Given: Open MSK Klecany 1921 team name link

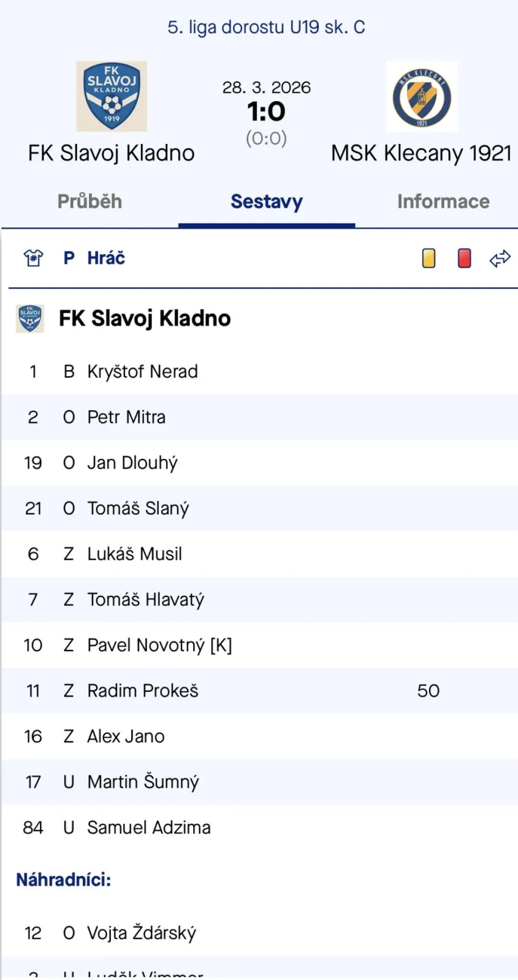Looking at the screenshot, I should (421, 153).
